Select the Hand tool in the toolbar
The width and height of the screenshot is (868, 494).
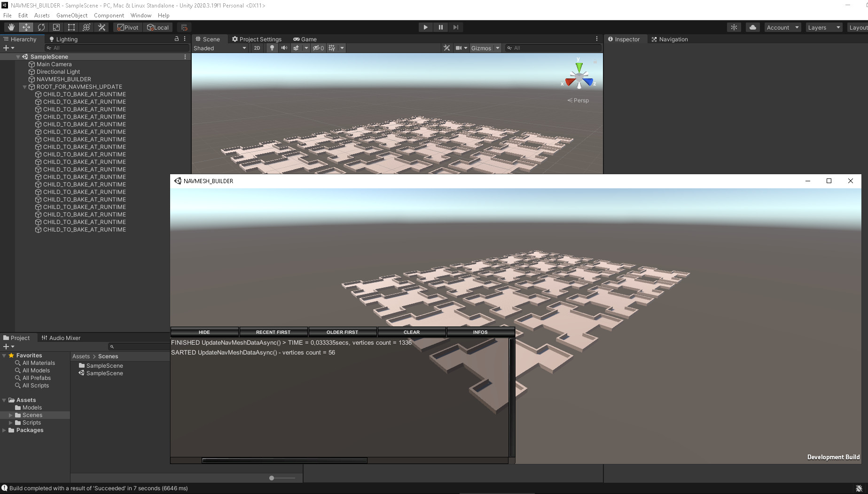[10, 27]
